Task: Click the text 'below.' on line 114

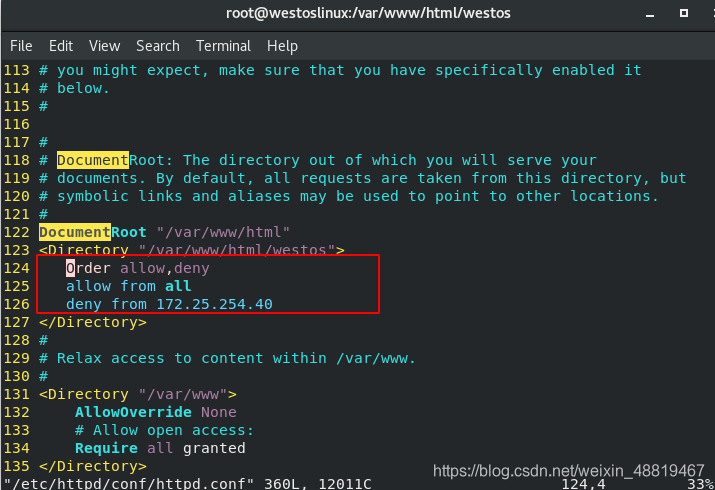Action: [x=83, y=88]
